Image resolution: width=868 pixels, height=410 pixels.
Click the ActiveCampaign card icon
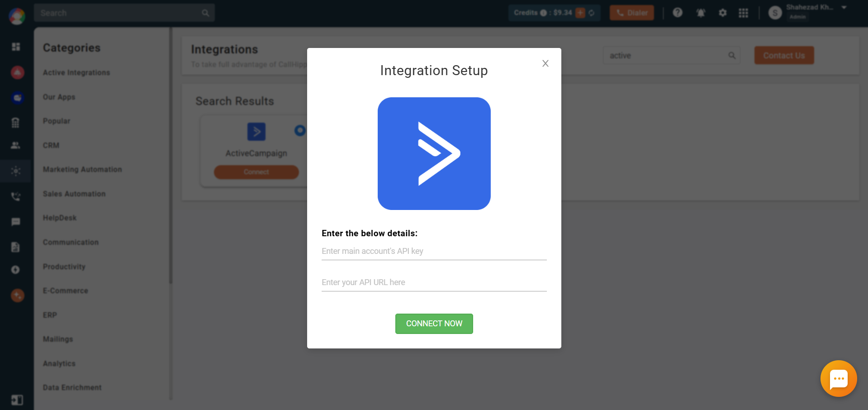(x=256, y=132)
